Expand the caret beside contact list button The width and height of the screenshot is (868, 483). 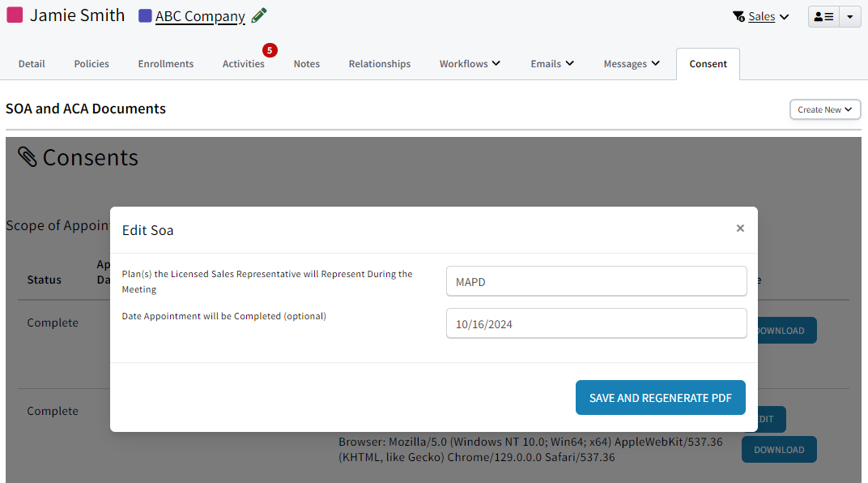tap(849, 17)
